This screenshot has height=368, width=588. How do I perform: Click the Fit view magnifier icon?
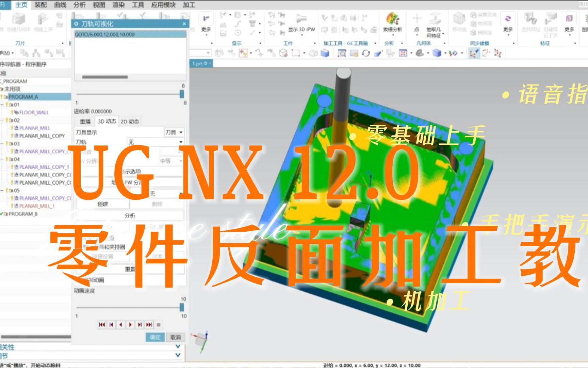click(x=342, y=53)
